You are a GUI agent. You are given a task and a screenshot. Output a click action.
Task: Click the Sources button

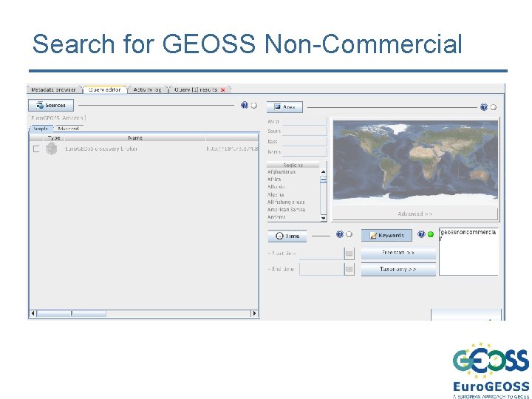51,105
